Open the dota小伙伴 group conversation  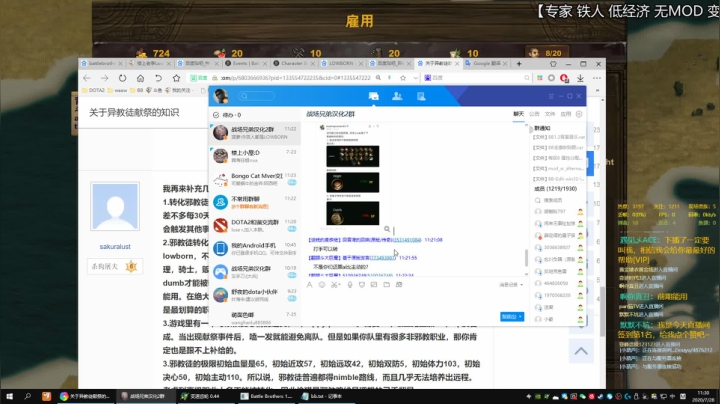click(x=255, y=295)
